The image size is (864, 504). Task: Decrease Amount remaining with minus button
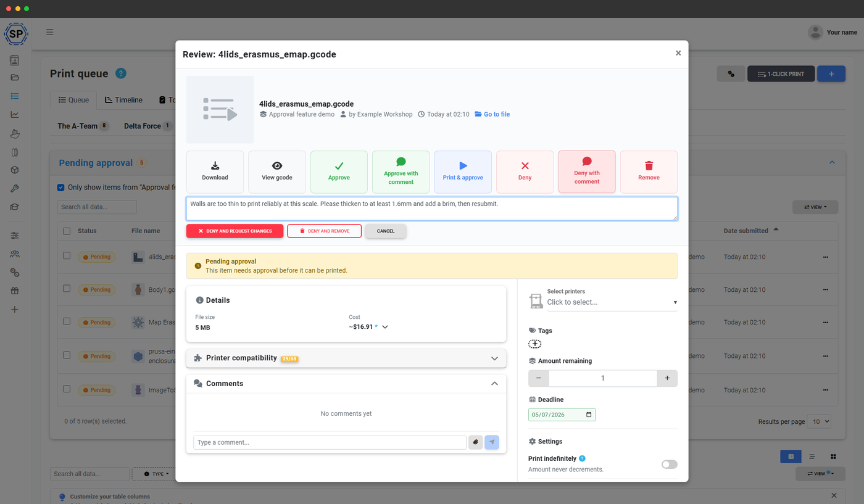(x=539, y=378)
